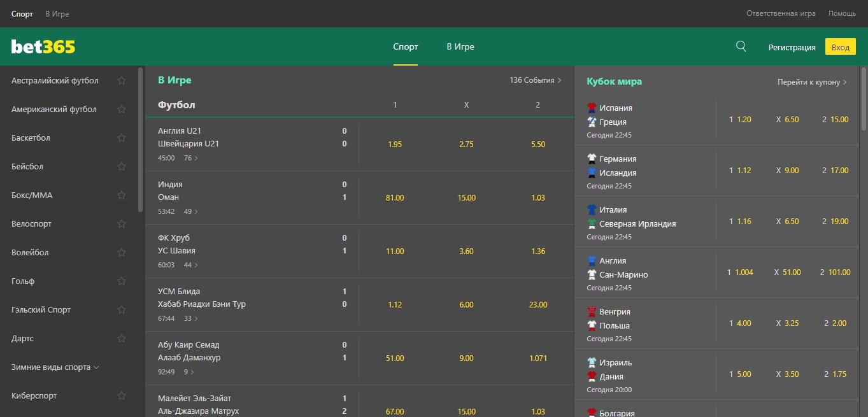Viewport: 868px width, 417px height.
Task: Favorite Basketball with its star icon
Action: point(122,138)
